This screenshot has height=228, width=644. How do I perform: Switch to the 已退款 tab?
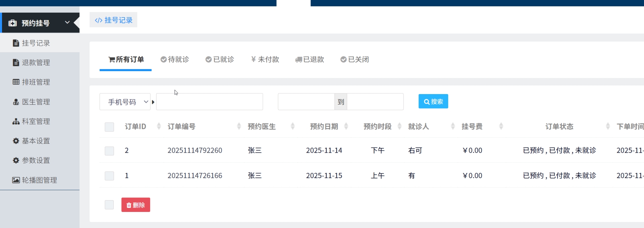pos(309,60)
